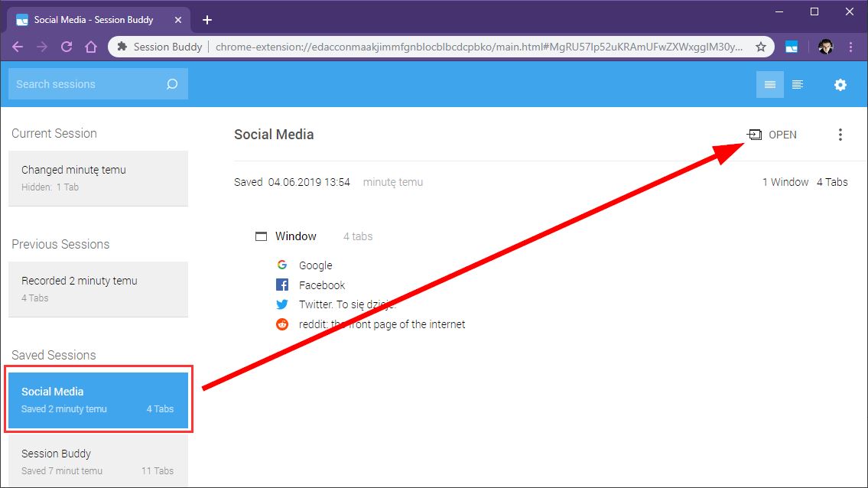Click the Google favicon
The height and width of the screenshot is (488, 868).
pos(282,265)
